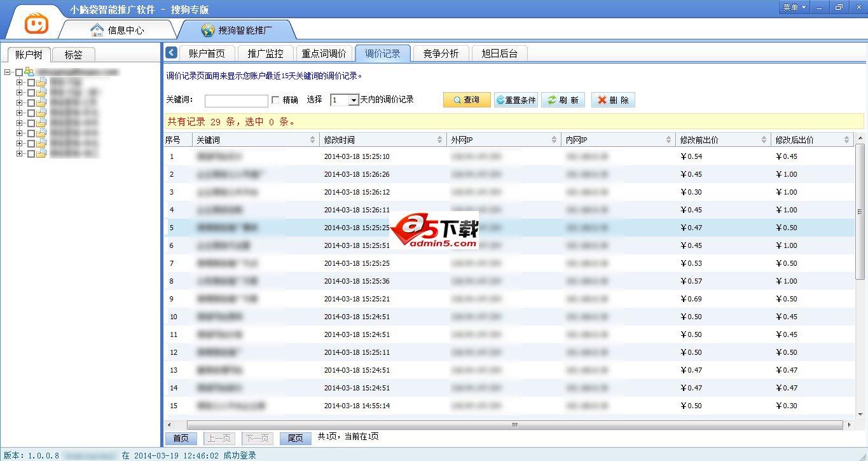Click the 查询 search button
Screen dimensions: 868x461
pos(467,100)
